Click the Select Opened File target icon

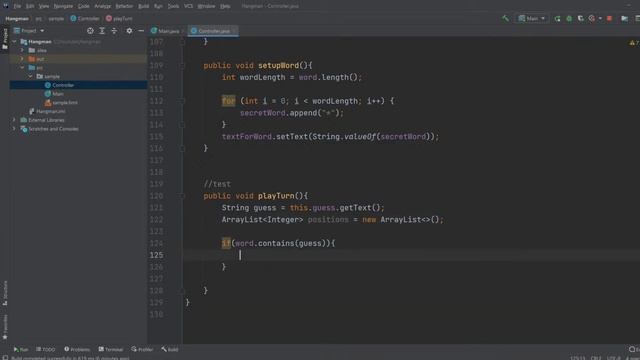[90, 31]
